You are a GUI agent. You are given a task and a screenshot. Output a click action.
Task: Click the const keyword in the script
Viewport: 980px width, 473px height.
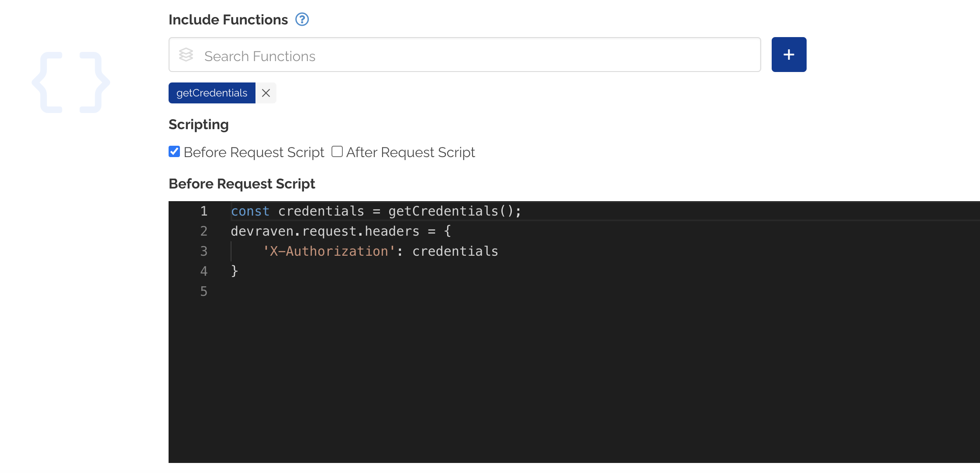(x=250, y=211)
